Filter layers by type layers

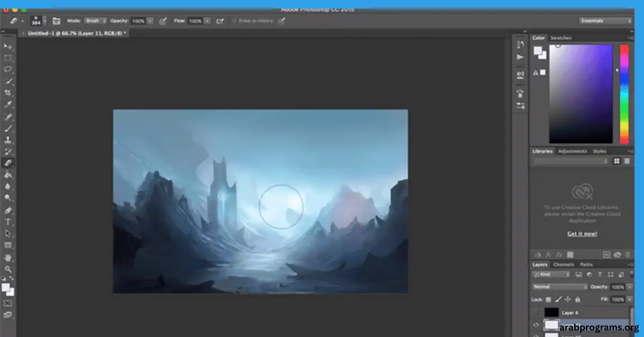click(x=599, y=274)
